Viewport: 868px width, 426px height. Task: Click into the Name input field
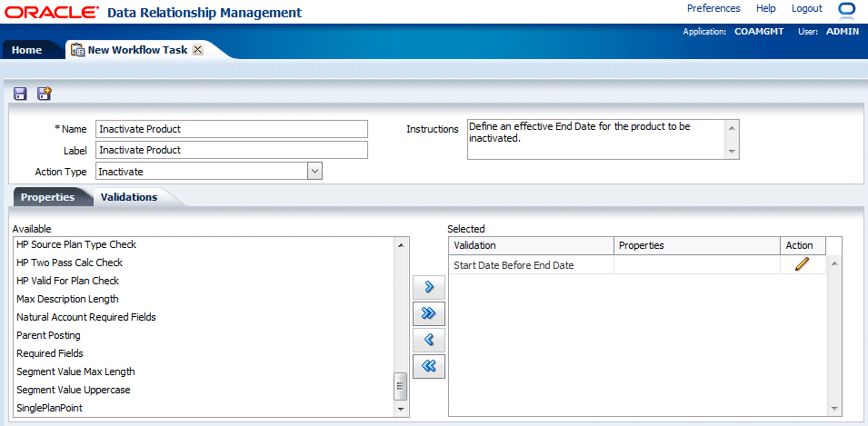[232, 129]
